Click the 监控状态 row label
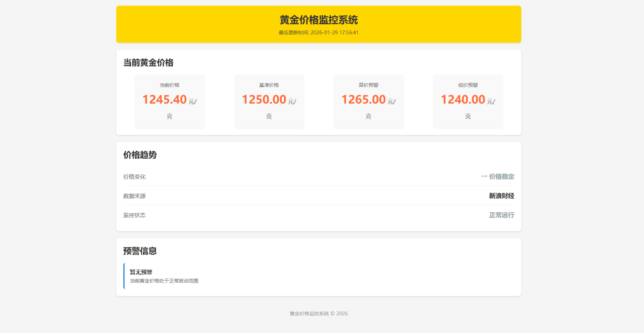 point(134,215)
